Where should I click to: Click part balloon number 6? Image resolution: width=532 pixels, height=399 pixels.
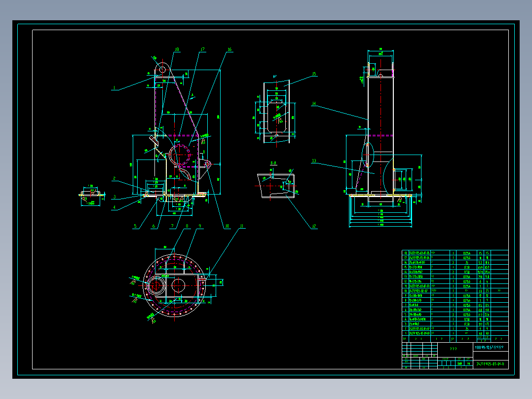[153, 226]
